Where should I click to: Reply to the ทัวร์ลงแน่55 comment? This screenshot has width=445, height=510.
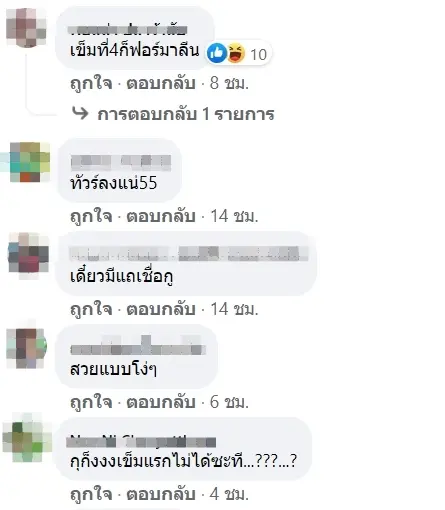tap(161, 216)
